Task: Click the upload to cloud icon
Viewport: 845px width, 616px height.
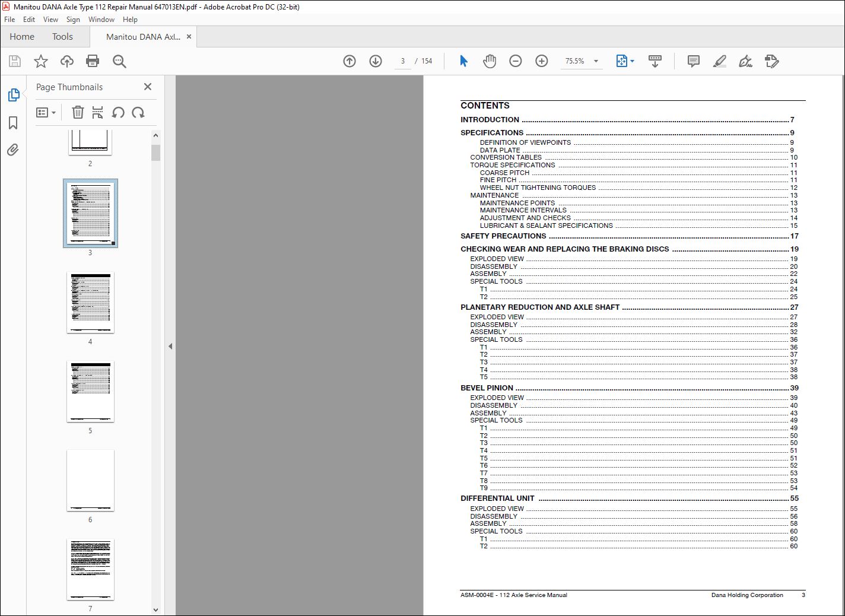Action: pyautogui.click(x=67, y=61)
